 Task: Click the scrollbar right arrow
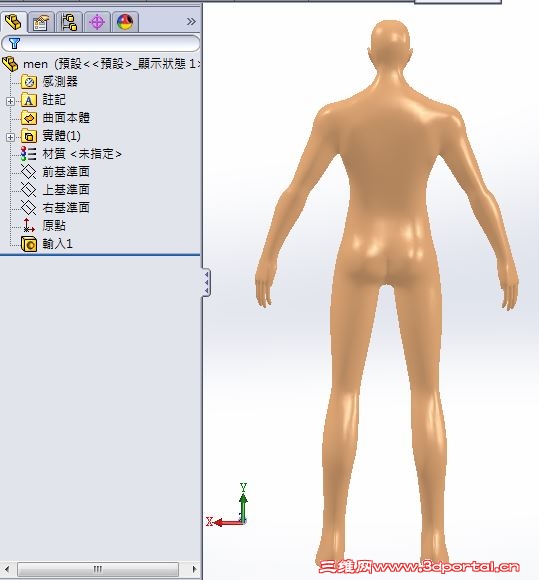tap(194, 569)
